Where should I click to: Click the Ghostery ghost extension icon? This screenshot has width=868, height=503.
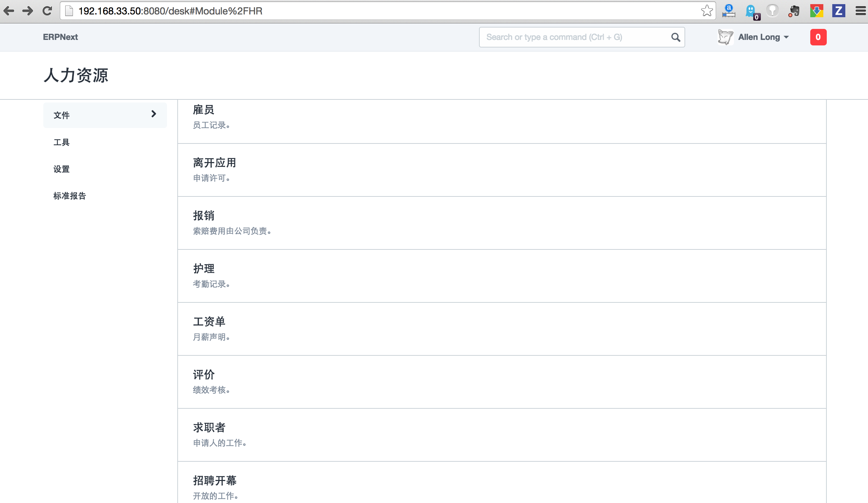pyautogui.click(x=751, y=11)
